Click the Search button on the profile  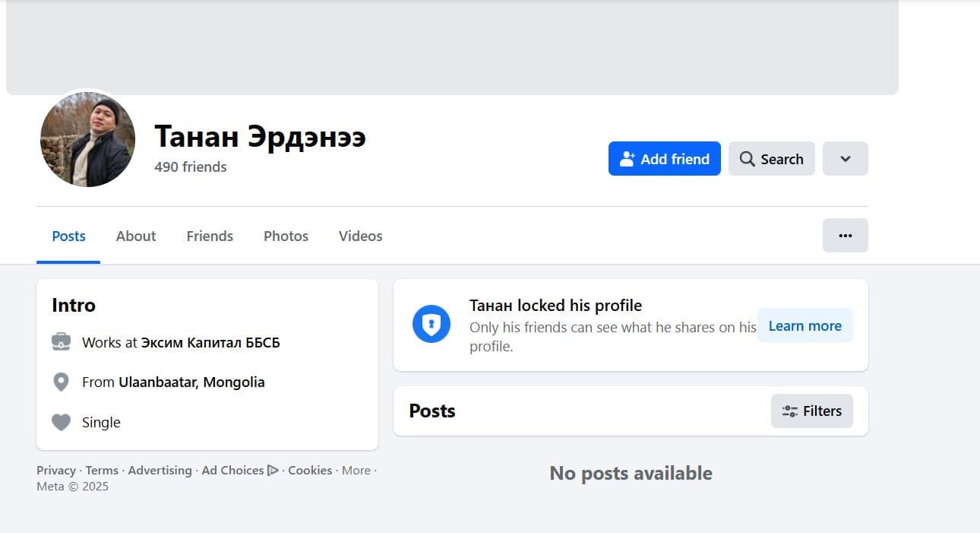point(771,159)
